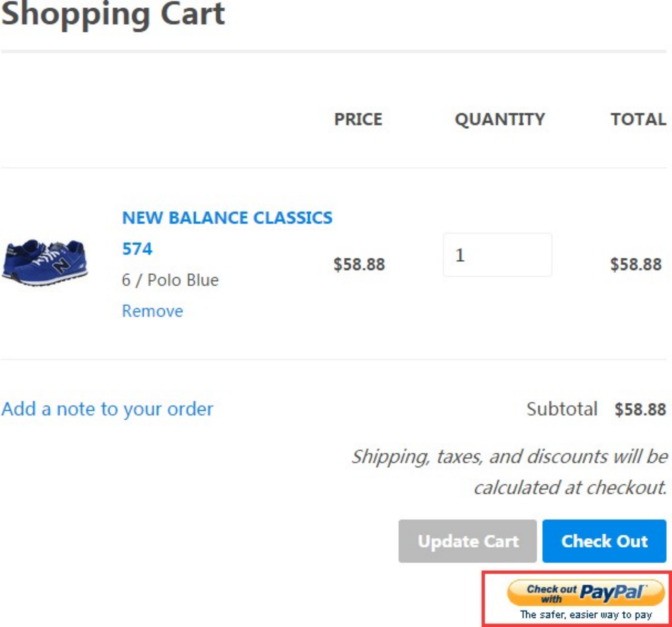Select the 6 / Polo Blue variant text
The image size is (672, 627).
(170, 280)
